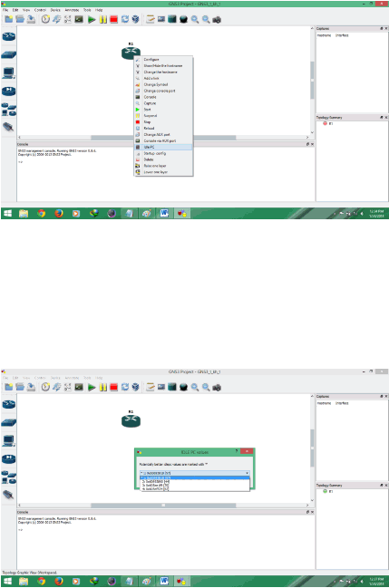The height and width of the screenshot is (588, 389).
Task: Click R1 router in IDLE PC dialog window workspace
Action: (x=131, y=420)
